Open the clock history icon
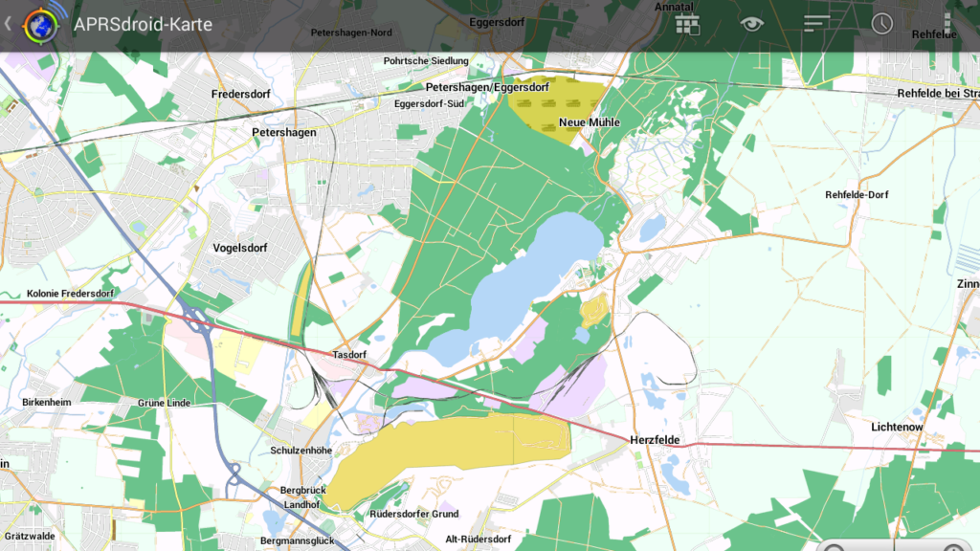 (881, 24)
